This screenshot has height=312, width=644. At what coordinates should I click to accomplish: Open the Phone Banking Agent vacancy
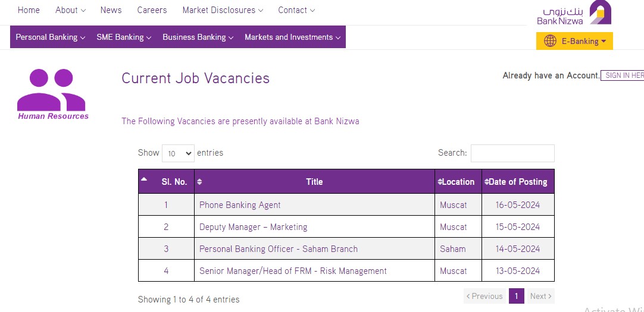(x=240, y=205)
